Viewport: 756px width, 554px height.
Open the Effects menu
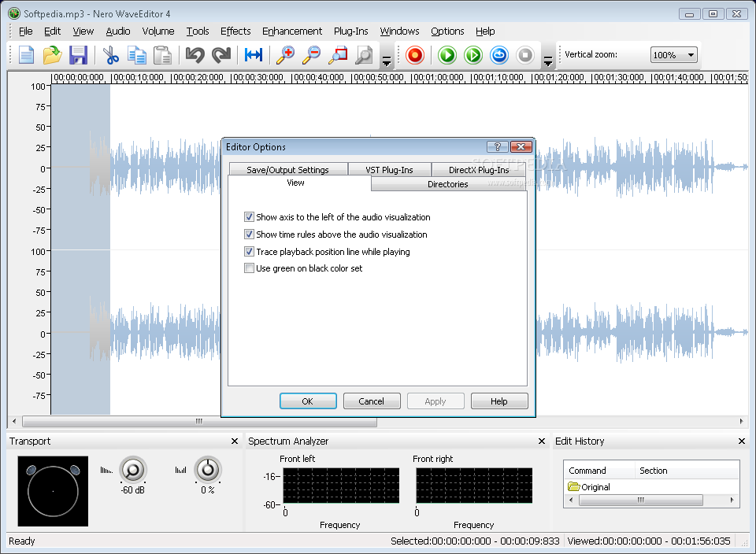[x=235, y=31]
